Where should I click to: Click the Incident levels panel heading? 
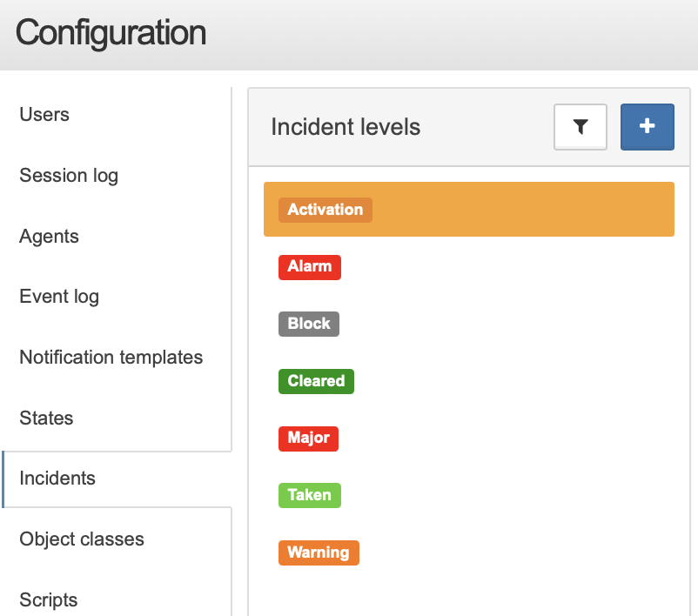[x=346, y=127]
